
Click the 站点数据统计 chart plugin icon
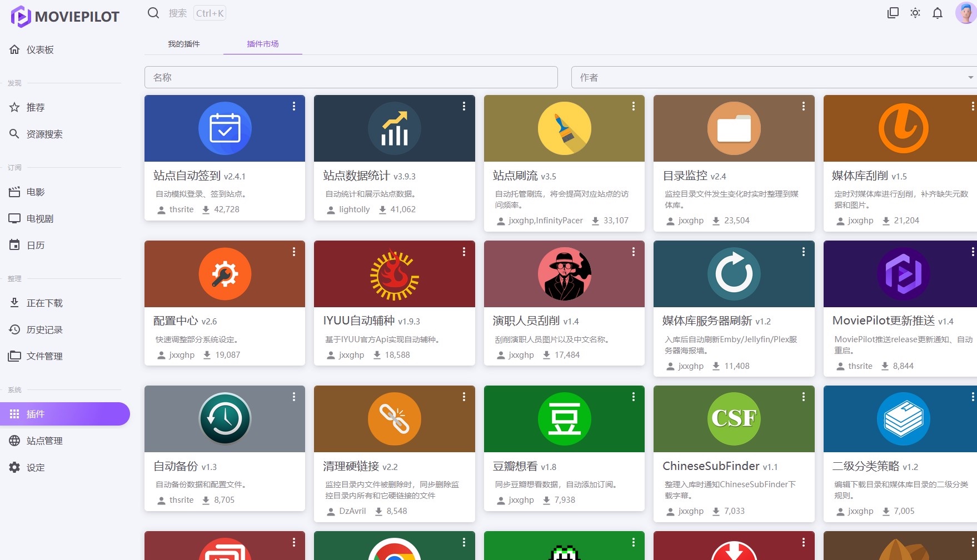(x=394, y=128)
